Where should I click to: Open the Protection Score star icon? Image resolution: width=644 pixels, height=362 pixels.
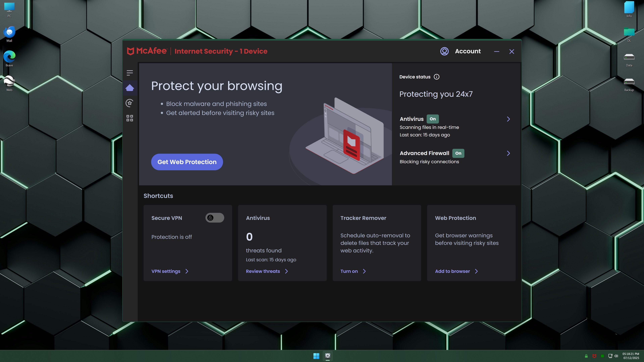coord(130,103)
